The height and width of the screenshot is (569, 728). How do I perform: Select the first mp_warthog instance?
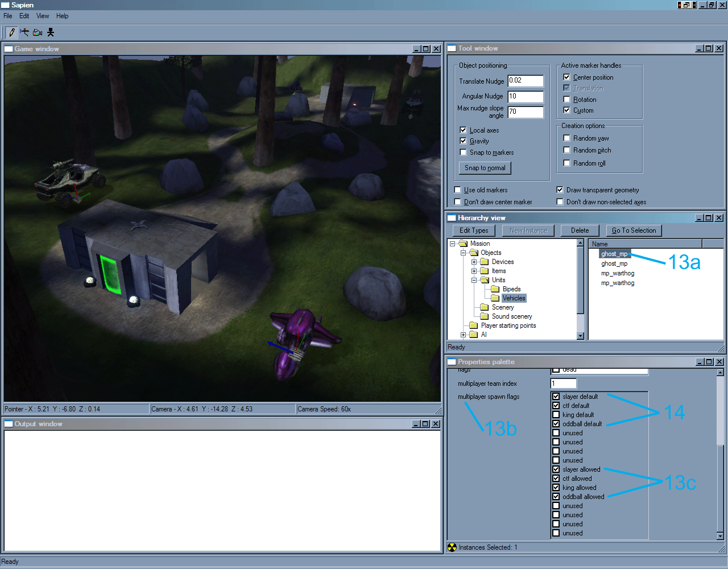pos(618,273)
